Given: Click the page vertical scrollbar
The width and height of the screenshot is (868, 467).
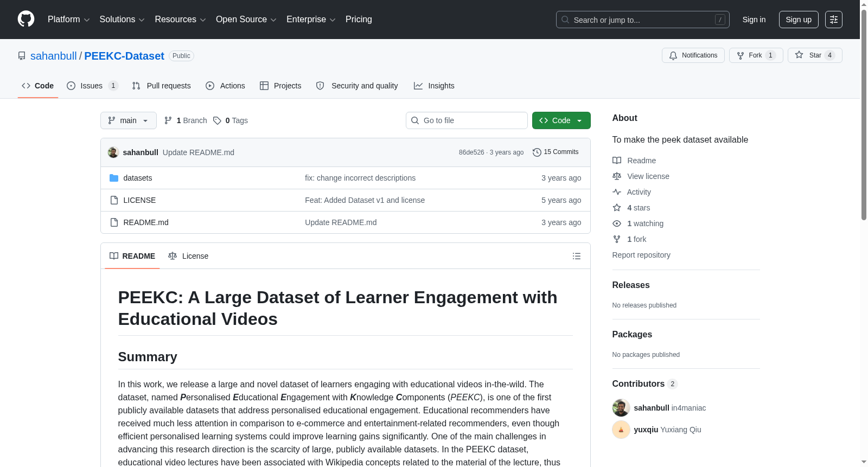Looking at the screenshot, I should [864, 114].
